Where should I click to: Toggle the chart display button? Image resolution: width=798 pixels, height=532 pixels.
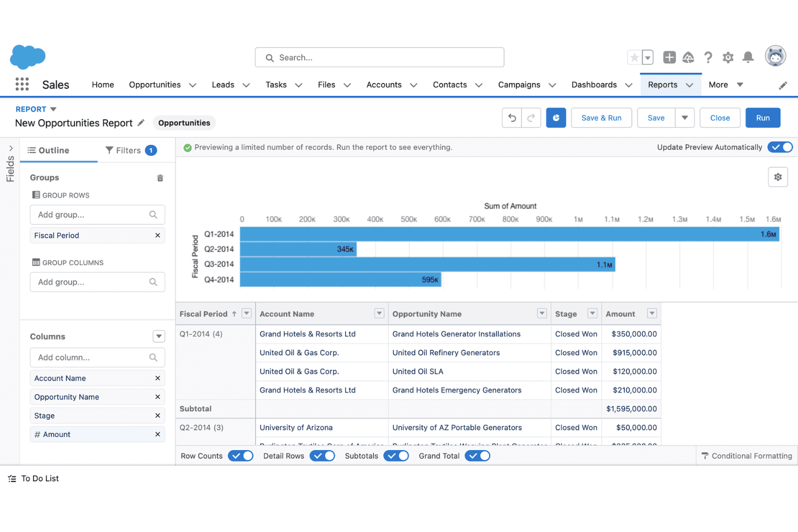(556, 118)
